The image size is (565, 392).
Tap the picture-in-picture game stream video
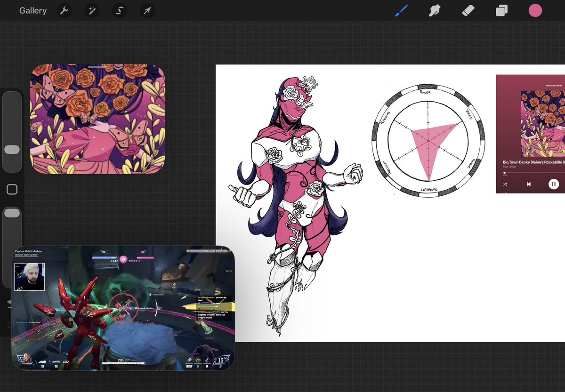click(123, 308)
